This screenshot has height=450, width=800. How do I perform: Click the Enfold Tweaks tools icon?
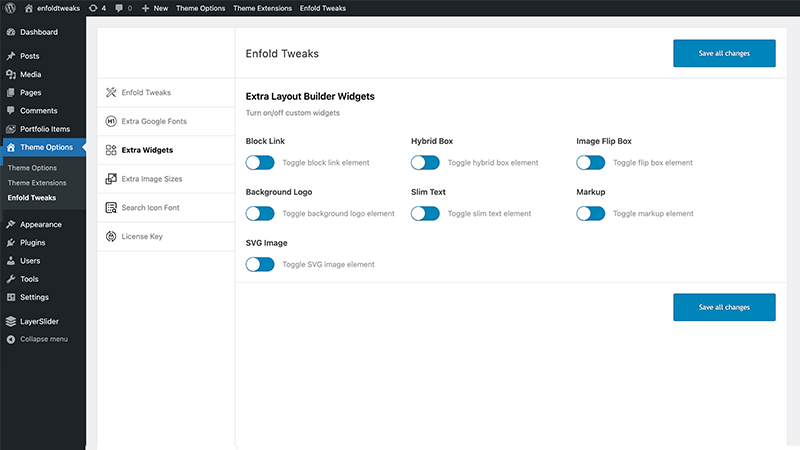pyautogui.click(x=111, y=92)
